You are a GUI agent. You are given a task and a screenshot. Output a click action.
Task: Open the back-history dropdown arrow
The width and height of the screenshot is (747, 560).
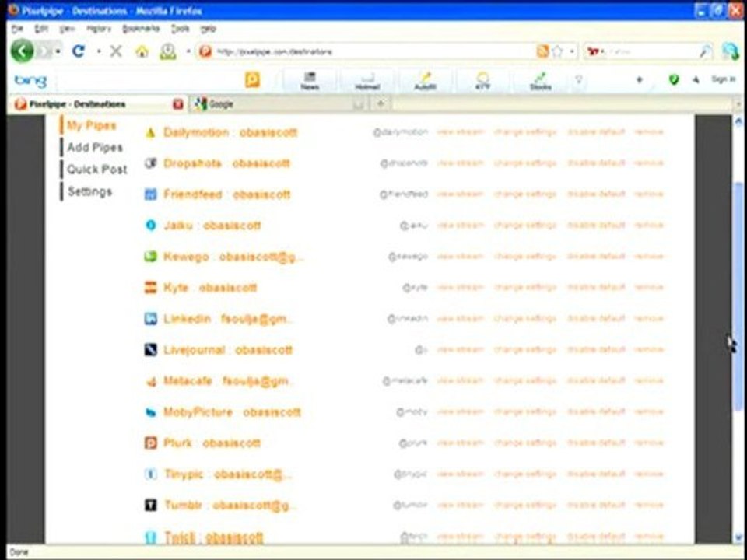point(58,51)
